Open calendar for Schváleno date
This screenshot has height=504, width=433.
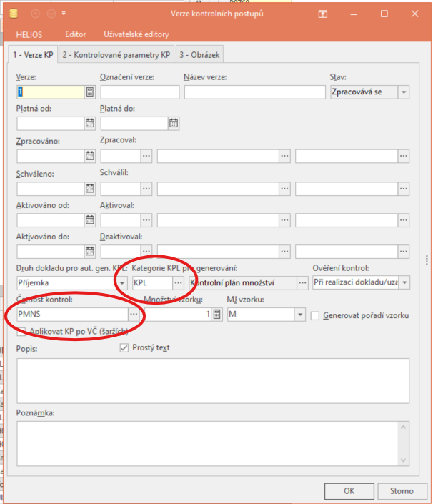pos(89,188)
